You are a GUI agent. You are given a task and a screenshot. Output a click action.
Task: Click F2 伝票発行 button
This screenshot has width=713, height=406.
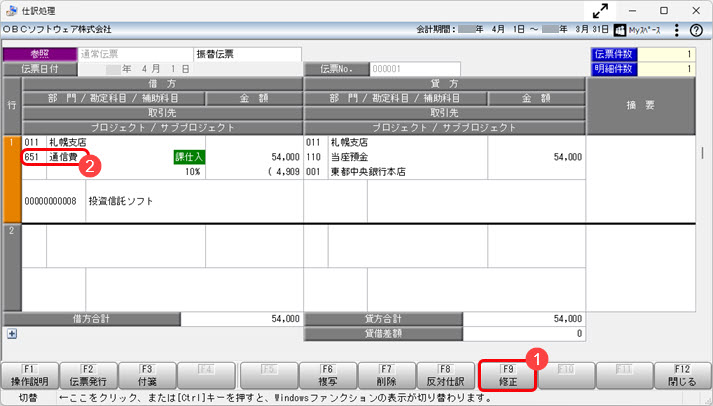[89, 376]
